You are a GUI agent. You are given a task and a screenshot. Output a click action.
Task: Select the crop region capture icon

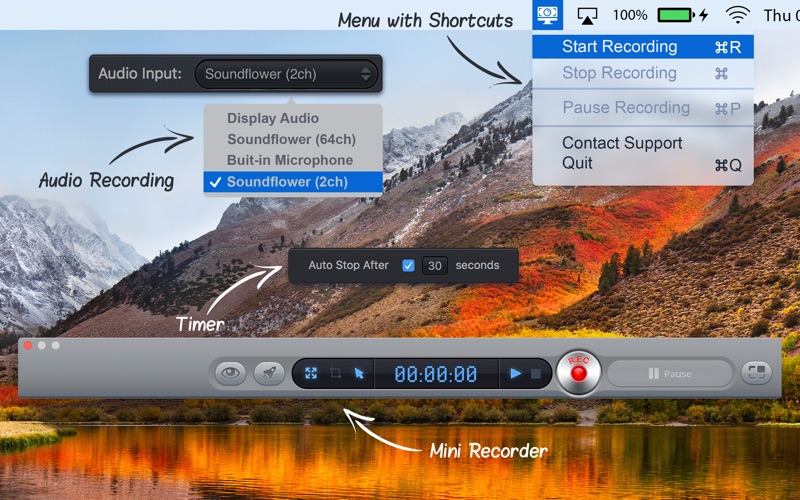[x=335, y=373]
